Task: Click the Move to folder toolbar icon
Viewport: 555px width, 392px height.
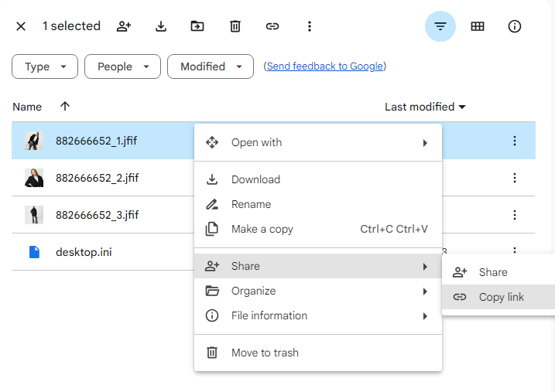Action: 197,26
